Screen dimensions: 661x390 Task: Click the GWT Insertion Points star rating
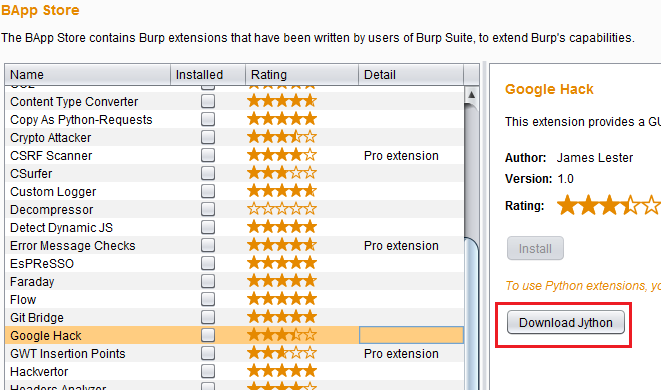pyautogui.click(x=282, y=353)
